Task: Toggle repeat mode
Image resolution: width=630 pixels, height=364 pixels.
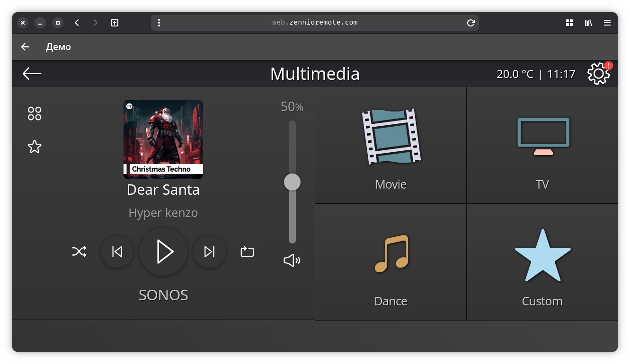Action: click(x=247, y=251)
